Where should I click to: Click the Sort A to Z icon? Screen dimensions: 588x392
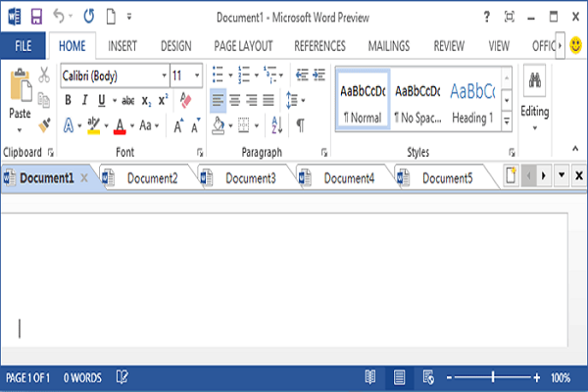pyautogui.click(x=276, y=125)
